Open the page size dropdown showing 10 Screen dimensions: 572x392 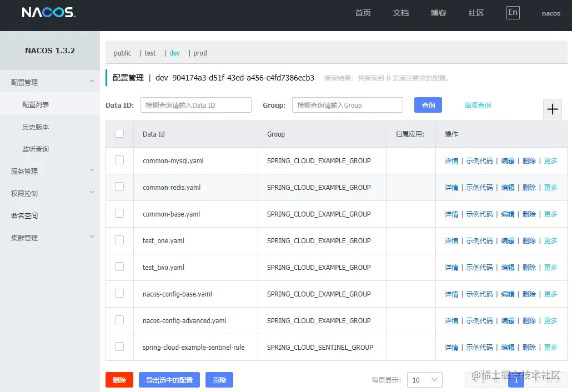(424, 380)
